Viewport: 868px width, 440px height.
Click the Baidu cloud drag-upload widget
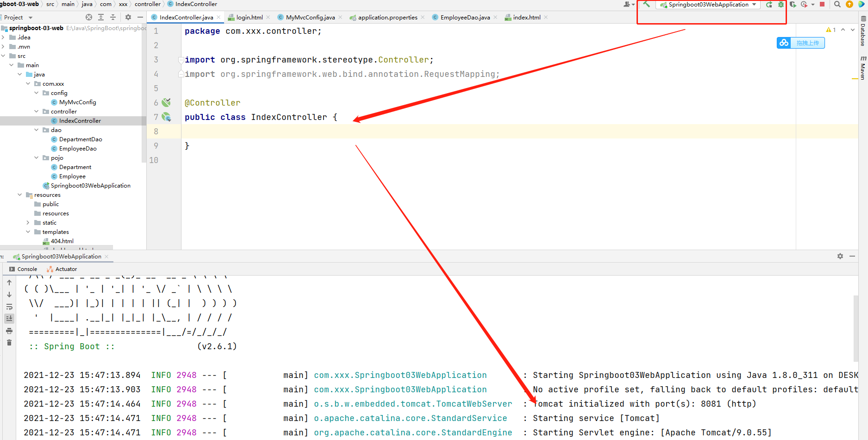(800, 43)
